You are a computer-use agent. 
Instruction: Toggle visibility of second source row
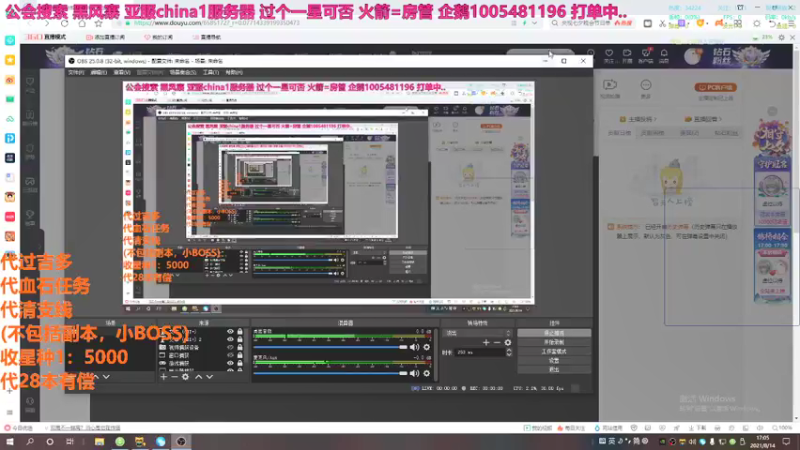coord(230,339)
